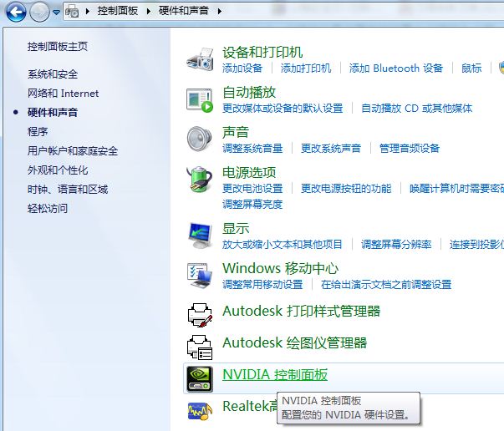Click the 管理音频设备 link
The height and width of the screenshot is (431, 504).
pos(410,149)
